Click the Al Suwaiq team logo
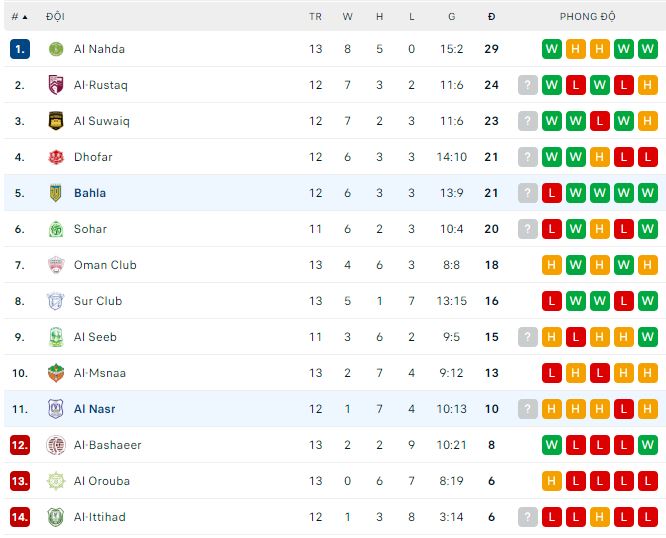Viewport: 666px width, 538px height. [x=56, y=121]
